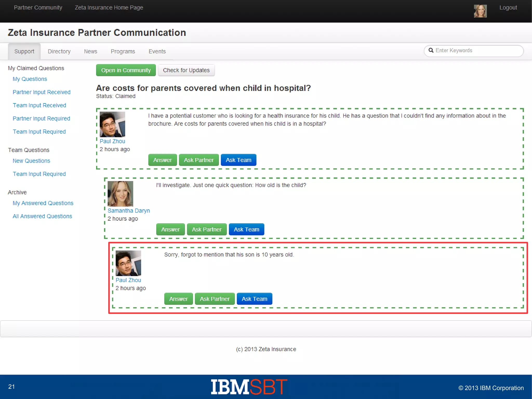
Task: Click Answer on Samantha Daryn's post
Action: pos(170,229)
